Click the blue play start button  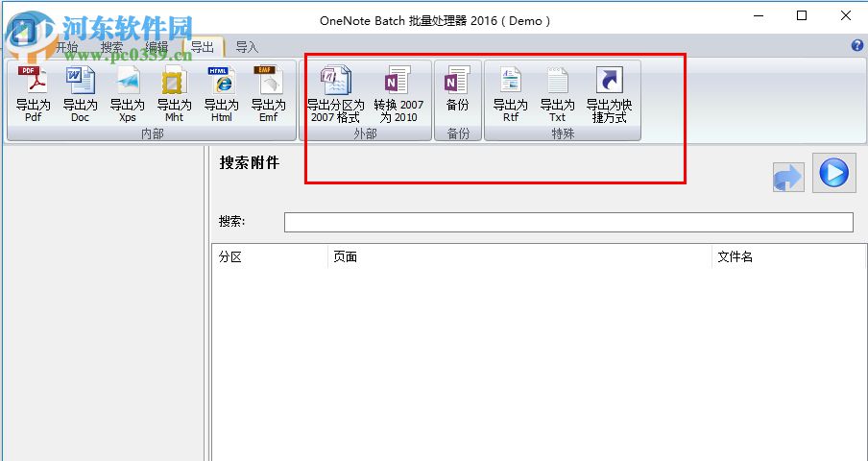coord(833,173)
